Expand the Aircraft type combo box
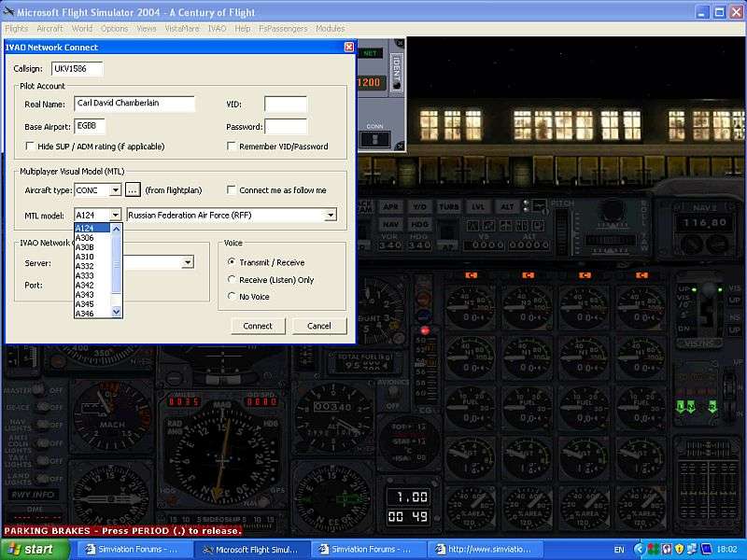This screenshot has height=560, width=747. point(115,190)
